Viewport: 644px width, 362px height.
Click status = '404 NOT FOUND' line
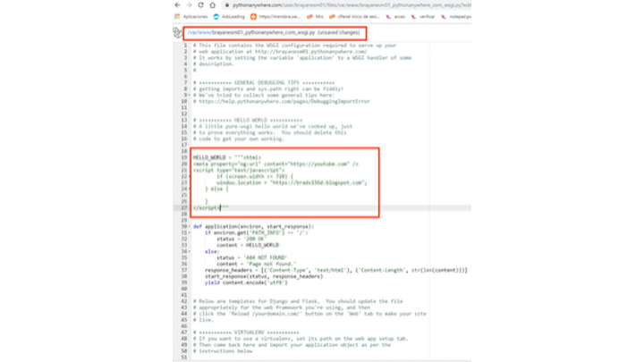point(251,257)
